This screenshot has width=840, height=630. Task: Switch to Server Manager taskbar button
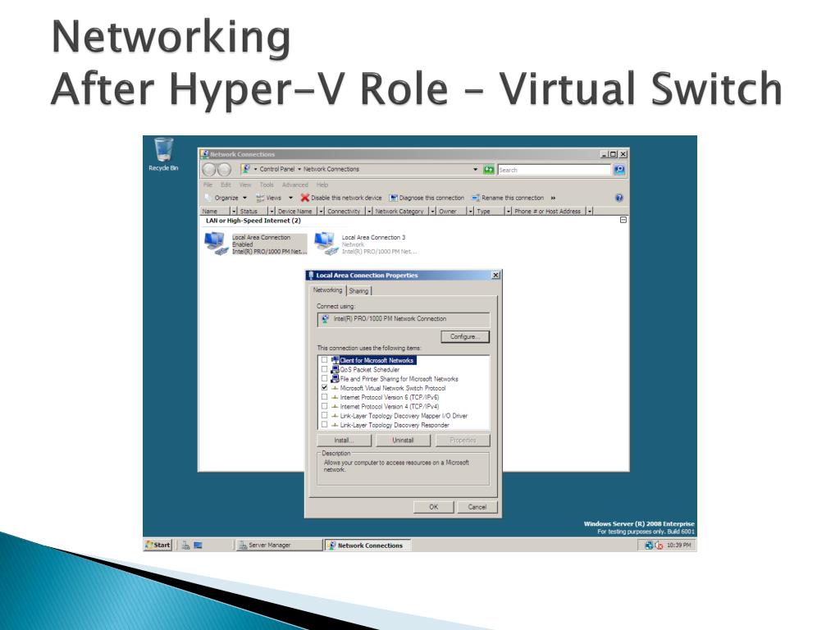(x=279, y=545)
